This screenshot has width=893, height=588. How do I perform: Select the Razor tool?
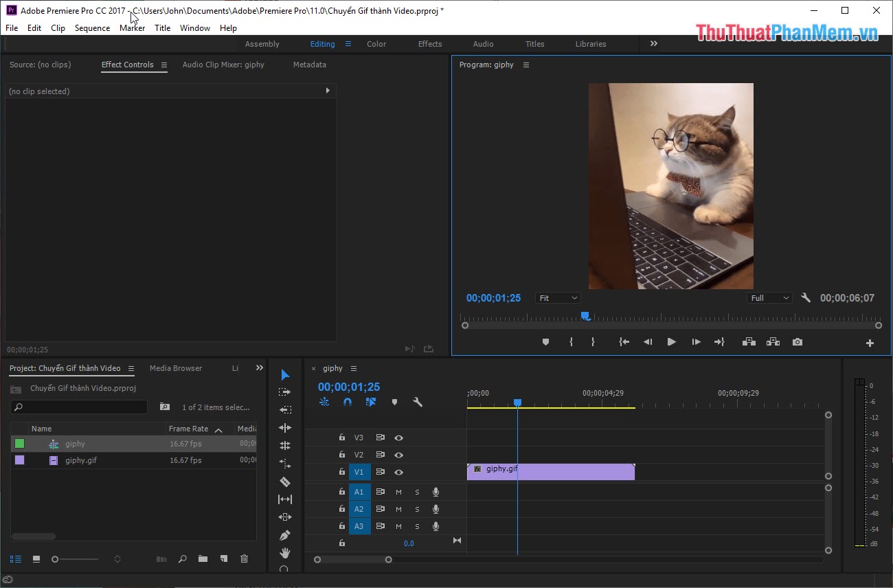284,482
